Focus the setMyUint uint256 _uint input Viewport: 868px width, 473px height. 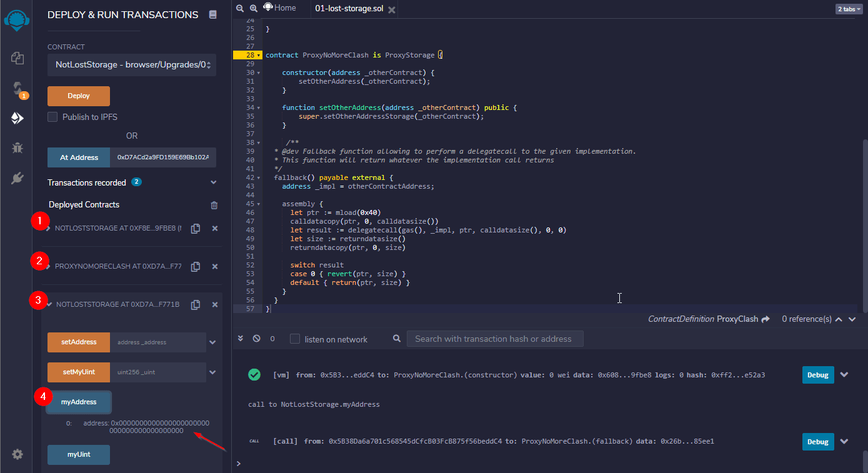point(158,372)
